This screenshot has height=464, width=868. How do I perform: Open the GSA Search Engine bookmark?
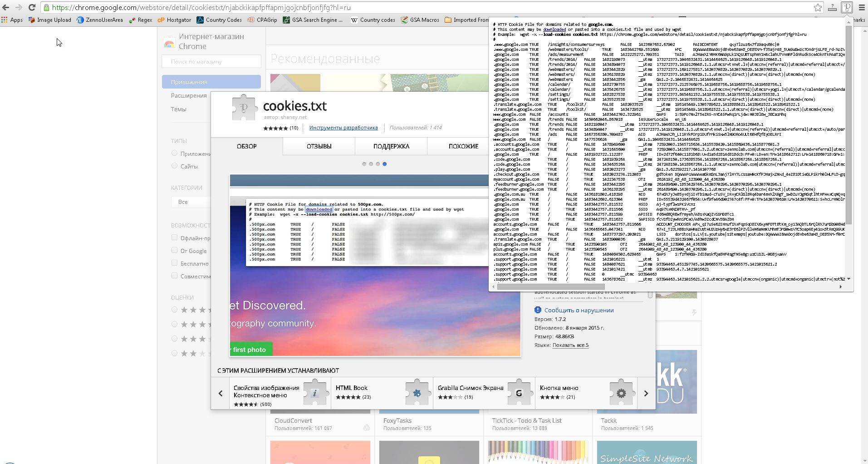click(313, 20)
